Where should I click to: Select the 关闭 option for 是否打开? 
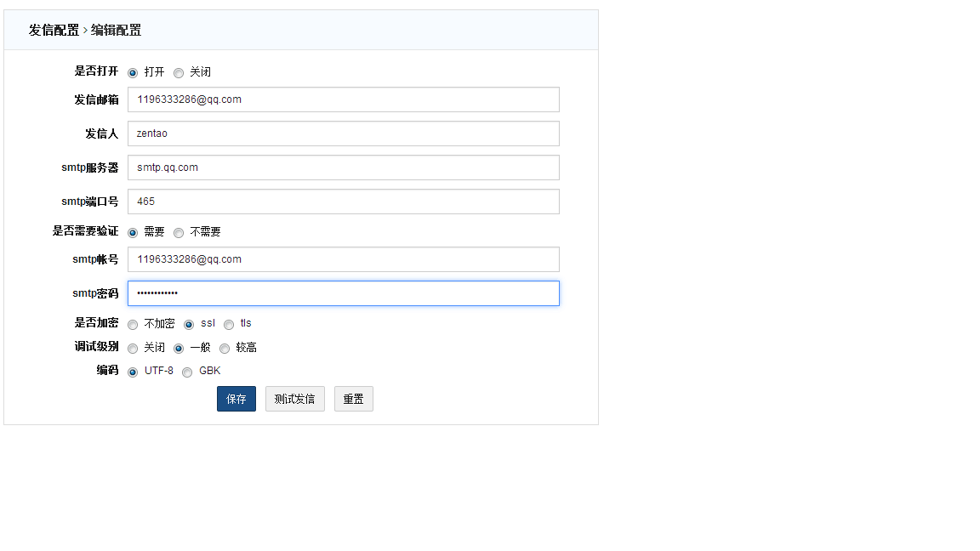click(x=179, y=73)
